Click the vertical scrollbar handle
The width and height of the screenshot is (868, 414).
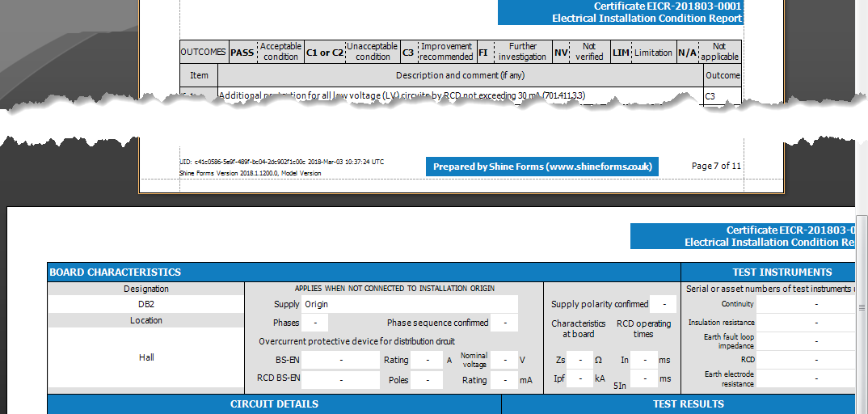click(862, 307)
